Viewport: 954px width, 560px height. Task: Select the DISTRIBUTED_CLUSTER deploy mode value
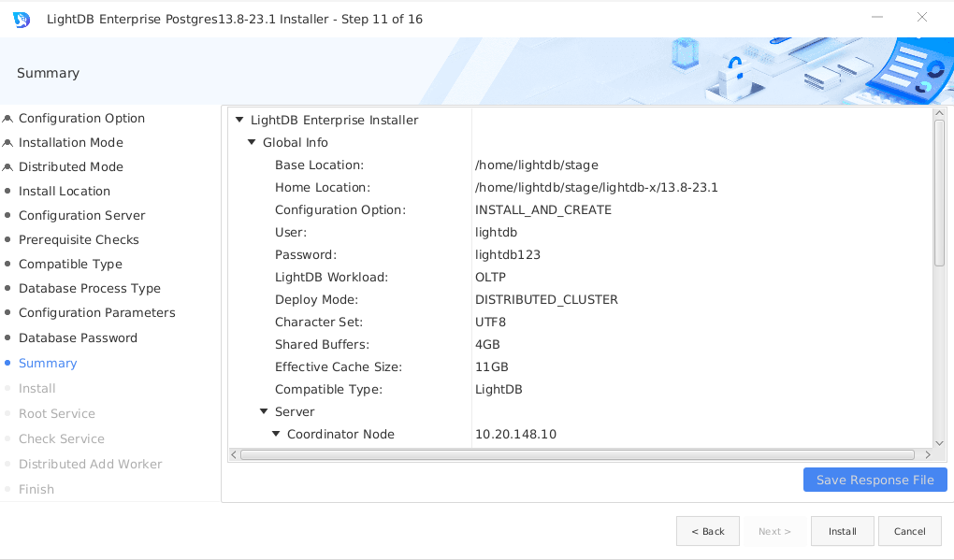[546, 300]
